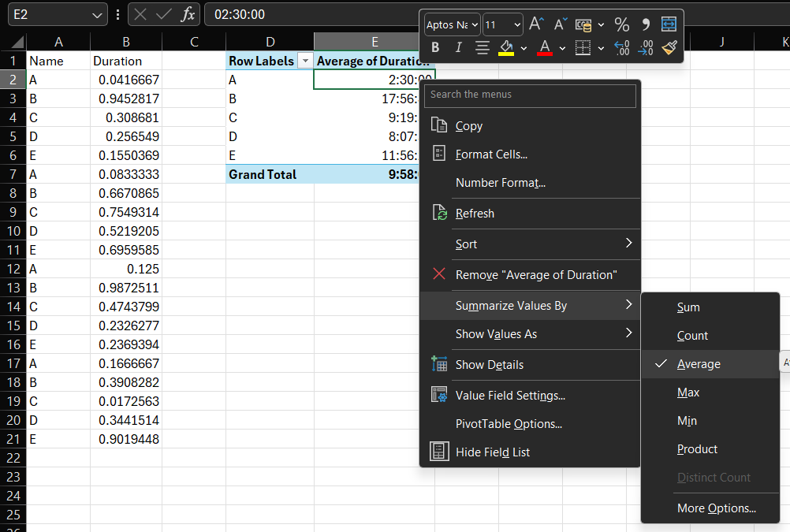Screen dimensions: 790x532
Task: Expand the Font Color dropdown arrow
Action: (x=563, y=48)
